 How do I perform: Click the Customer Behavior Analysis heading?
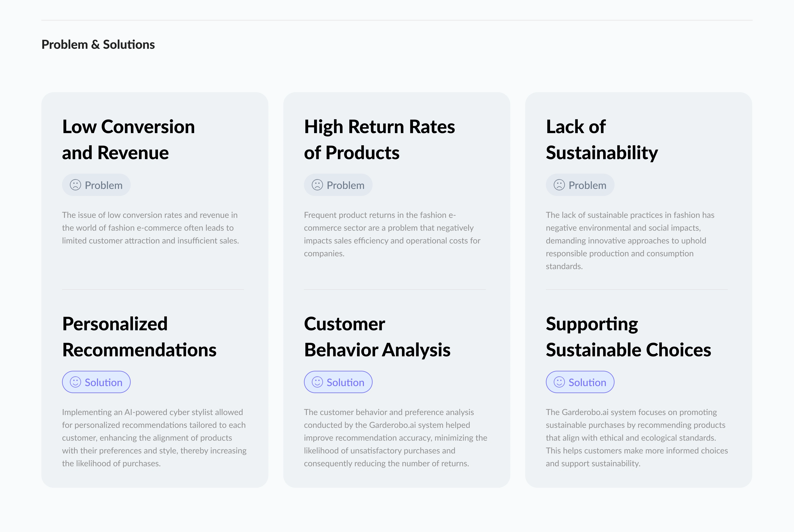(377, 336)
